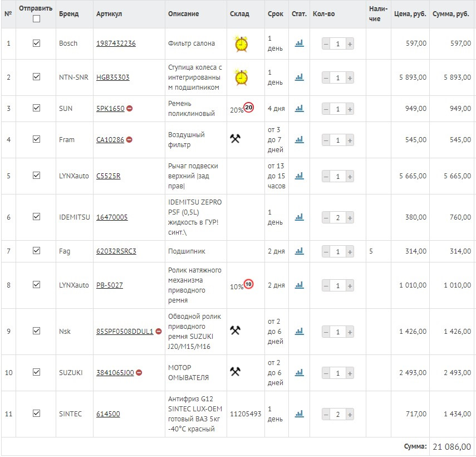
Task: Open article link 1987432236
Action: pos(116,43)
